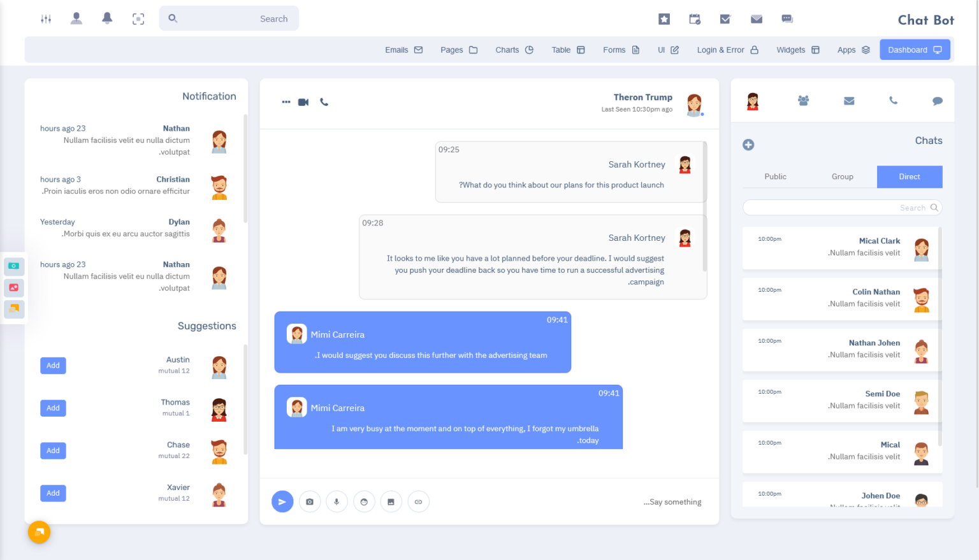Open the envelope messages icon in header
The image size is (979, 560).
tap(757, 19)
